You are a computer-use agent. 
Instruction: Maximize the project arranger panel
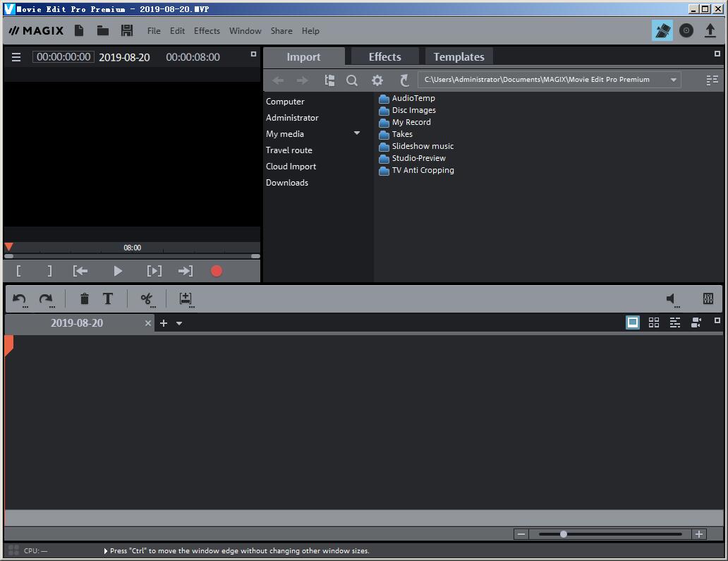[x=717, y=320]
